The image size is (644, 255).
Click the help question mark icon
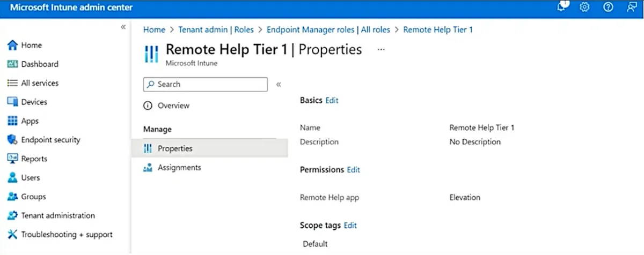(608, 7)
